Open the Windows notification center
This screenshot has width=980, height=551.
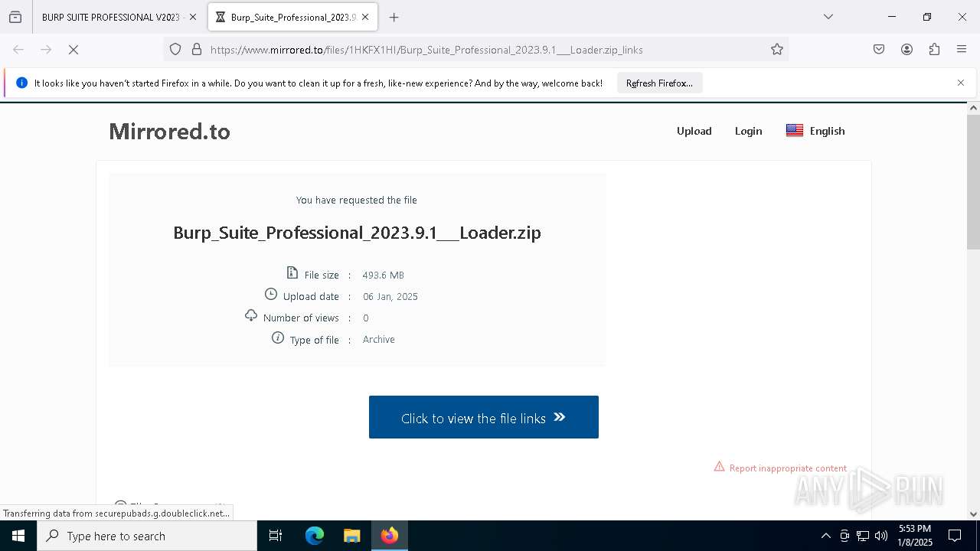955,536
